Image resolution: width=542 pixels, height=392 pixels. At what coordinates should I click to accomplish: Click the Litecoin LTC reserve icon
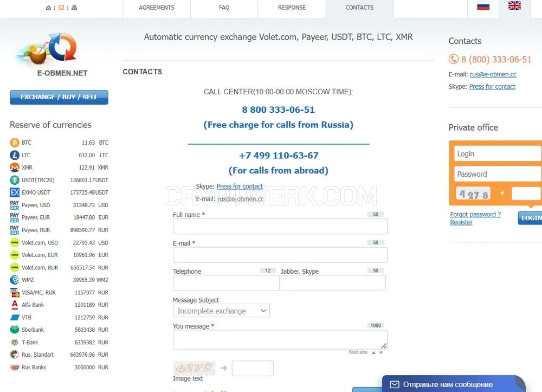15,155
